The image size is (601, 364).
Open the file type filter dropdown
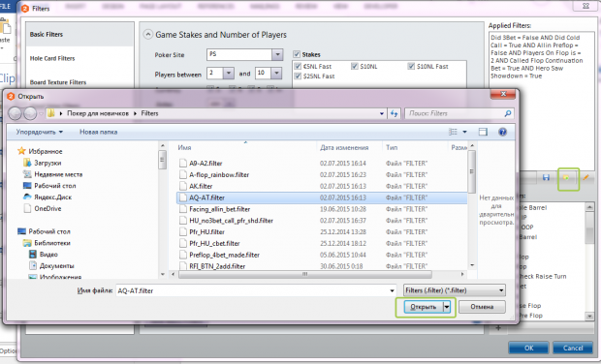pos(455,290)
